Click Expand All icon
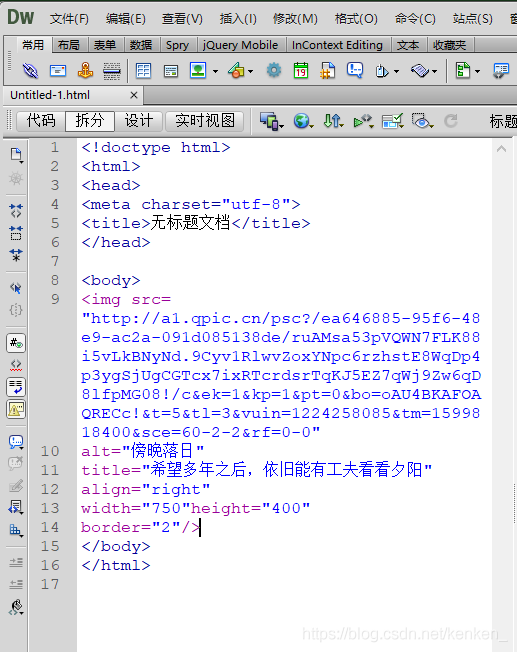The width and height of the screenshot is (517, 652). tap(16, 255)
